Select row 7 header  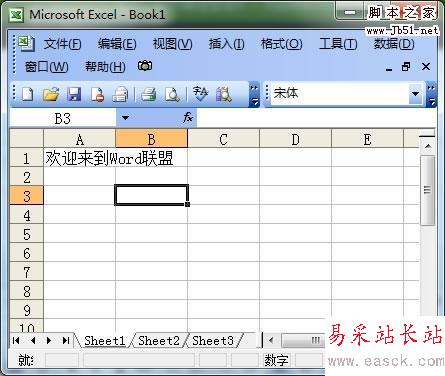pyautogui.click(x=27, y=272)
